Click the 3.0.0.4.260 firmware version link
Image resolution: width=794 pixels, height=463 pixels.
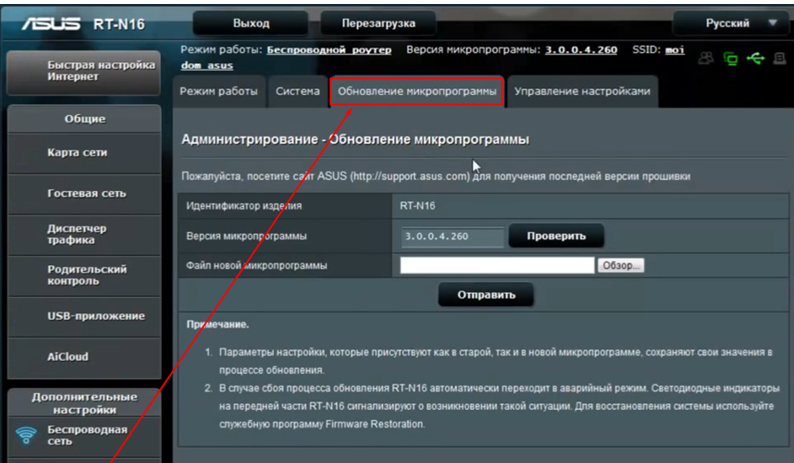point(581,50)
